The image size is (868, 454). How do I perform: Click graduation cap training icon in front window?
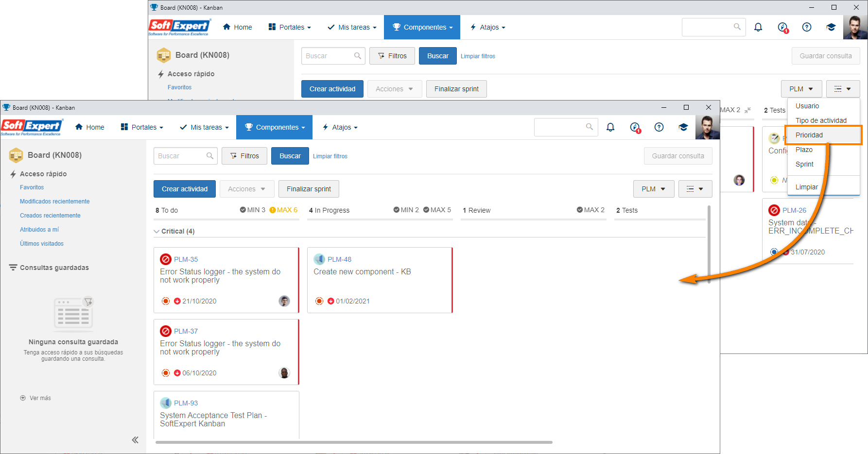[x=683, y=127]
